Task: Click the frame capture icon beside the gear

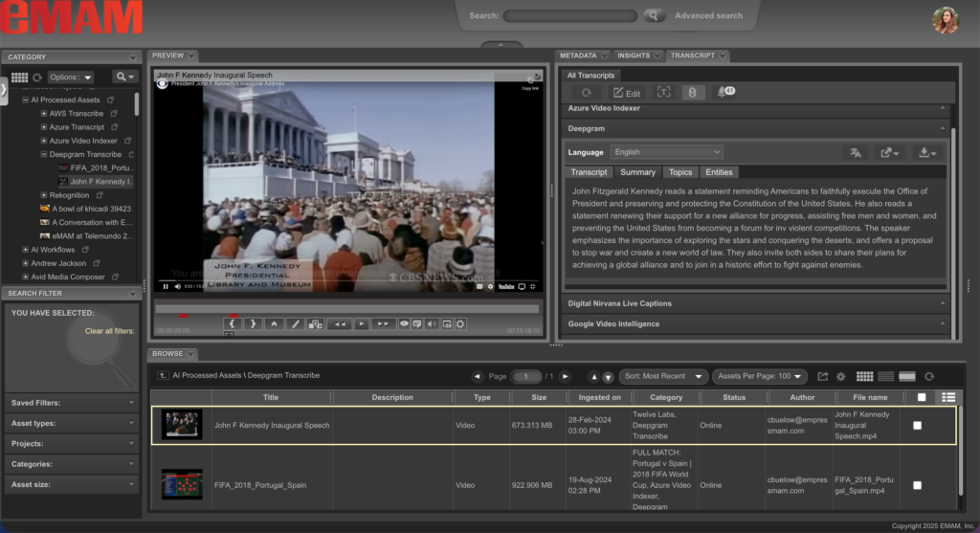Action: coord(447,323)
